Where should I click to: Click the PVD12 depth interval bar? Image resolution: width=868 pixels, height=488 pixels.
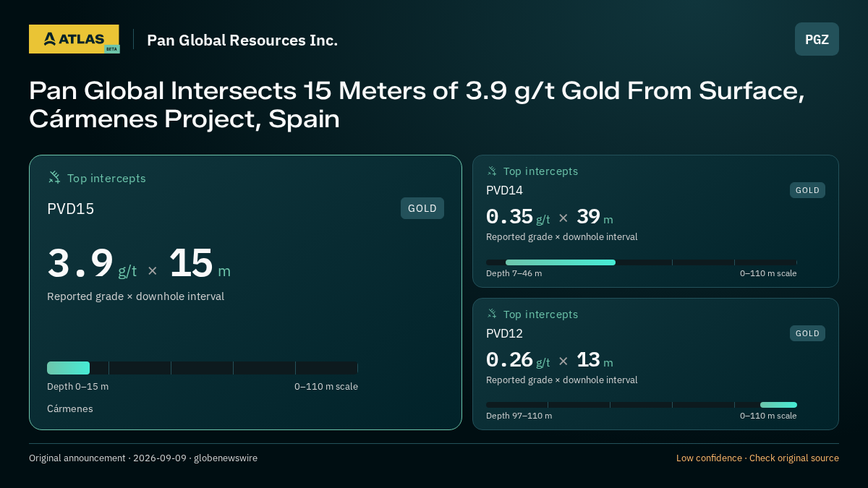point(642,405)
